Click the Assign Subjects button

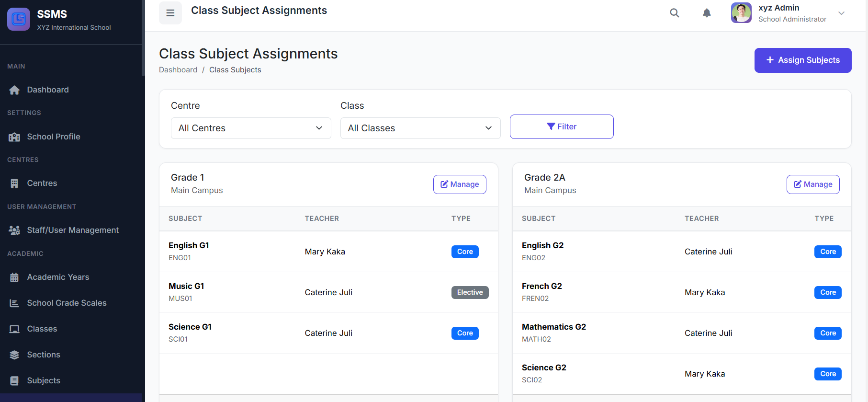click(803, 60)
